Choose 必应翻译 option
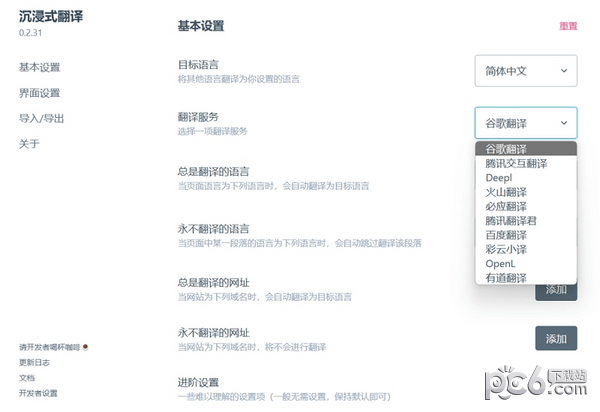This screenshot has height=412, width=600. pos(526,207)
